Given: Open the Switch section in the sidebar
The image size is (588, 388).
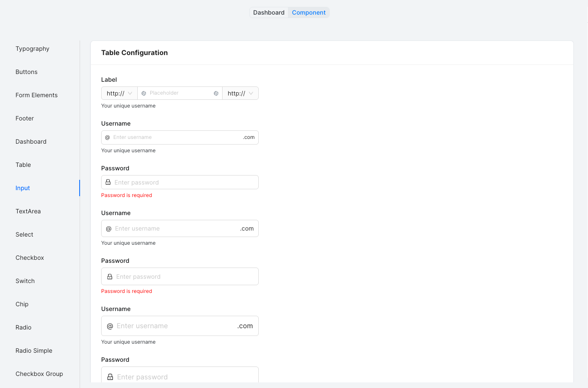Looking at the screenshot, I should [x=25, y=281].
